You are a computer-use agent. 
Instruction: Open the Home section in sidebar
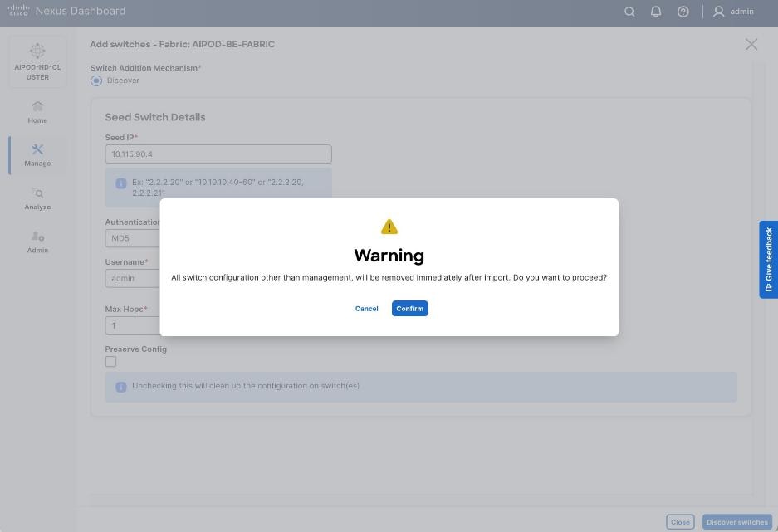pos(37,112)
